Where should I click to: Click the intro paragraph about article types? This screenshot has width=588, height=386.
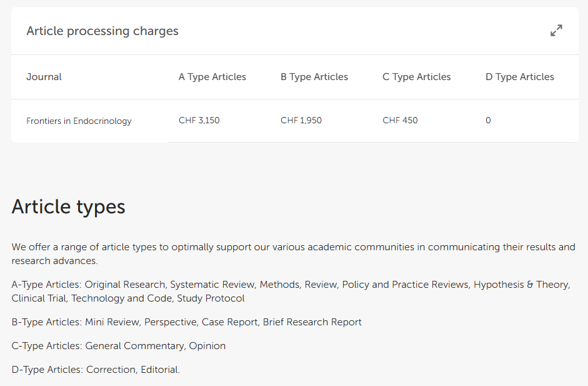pyautogui.click(x=293, y=254)
